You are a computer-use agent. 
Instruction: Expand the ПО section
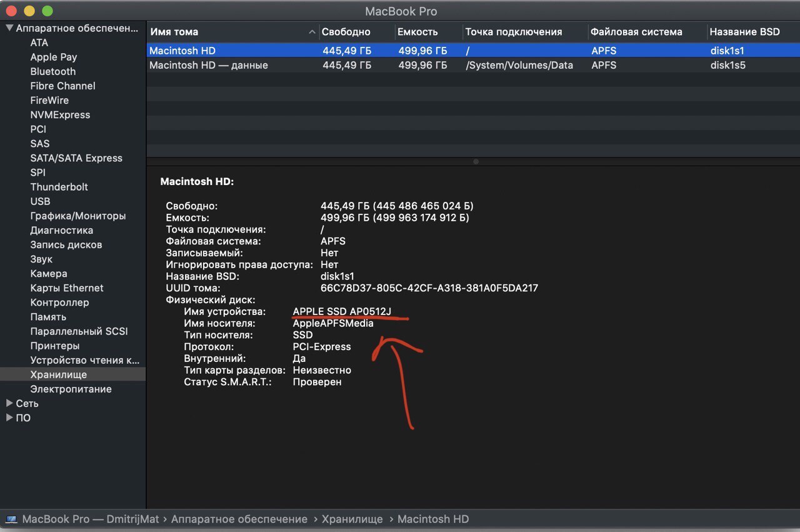tap(9, 418)
